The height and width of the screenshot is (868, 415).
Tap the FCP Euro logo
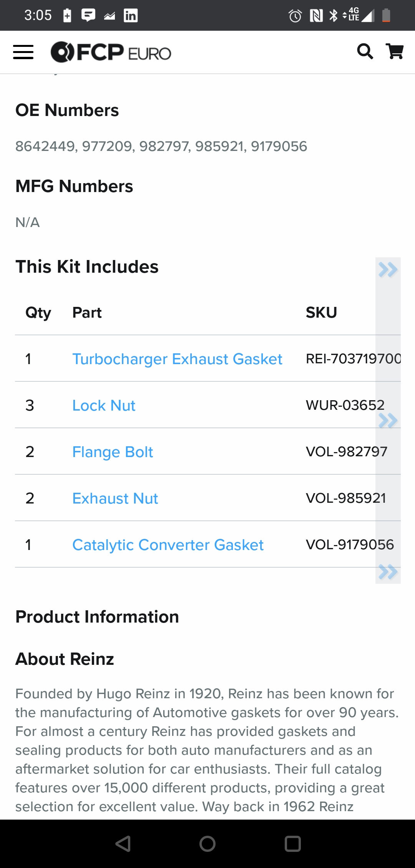point(111,52)
